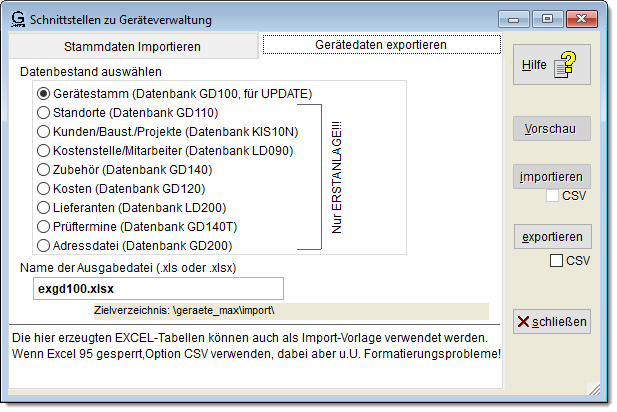Select Prüftermine (Datenbank GD140T) option
The width and height of the screenshot is (617, 412).
(x=43, y=226)
